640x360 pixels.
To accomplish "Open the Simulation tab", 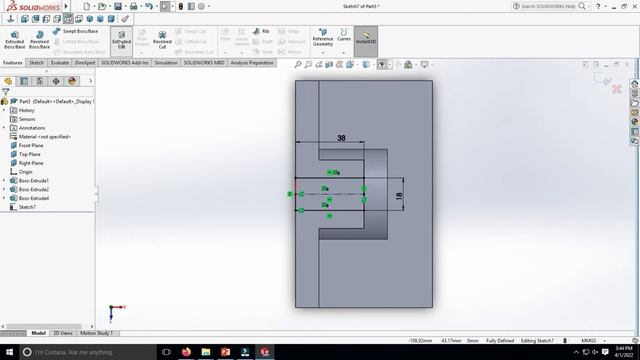I will [x=166, y=63].
